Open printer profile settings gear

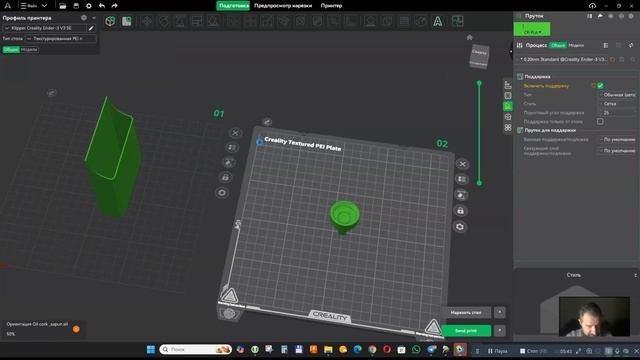[84, 18]
